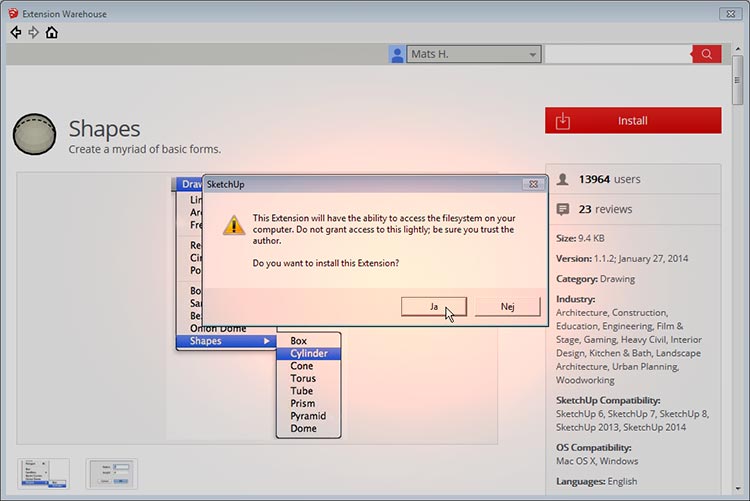Close the Extension Warehouse window
The image size is (750, 501).
[x=730, y=13]
